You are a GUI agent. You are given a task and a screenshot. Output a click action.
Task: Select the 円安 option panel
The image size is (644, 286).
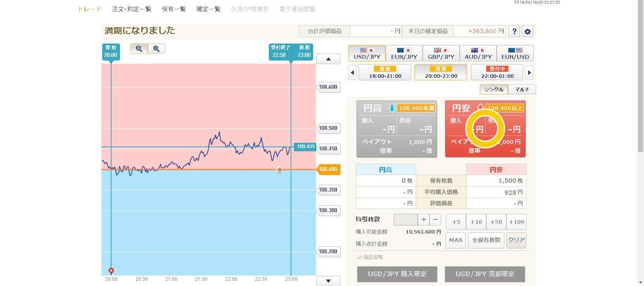click(x=486, y=129)
